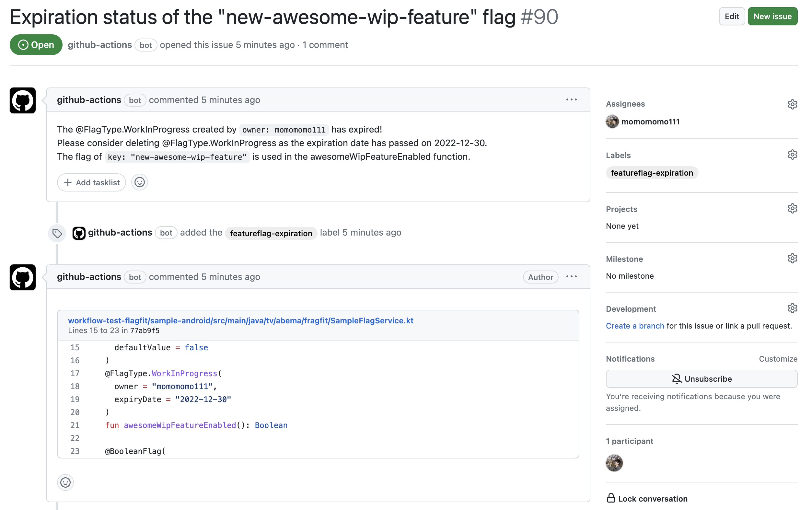The width and height of the screenshot is (812, 510).
Task: Click the tag icon on the timeline
Action: click(x=57, y=233)
